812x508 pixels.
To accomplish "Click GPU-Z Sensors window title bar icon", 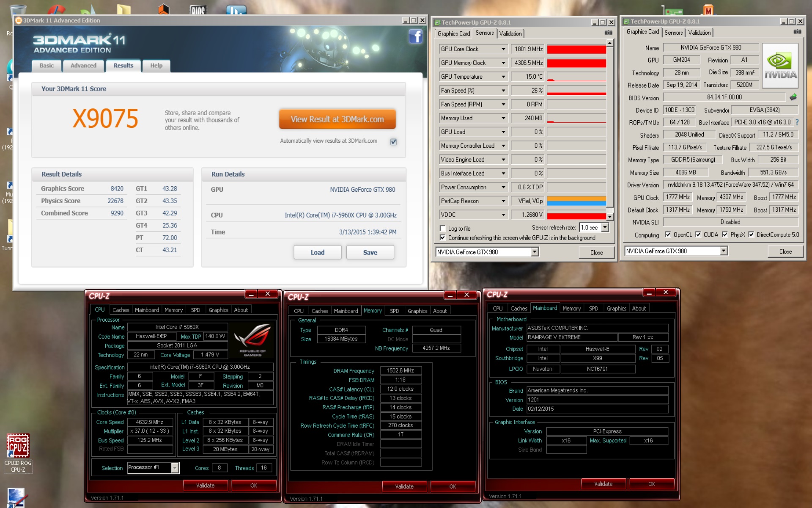I will pyautogui.click(x=438, y=22).
